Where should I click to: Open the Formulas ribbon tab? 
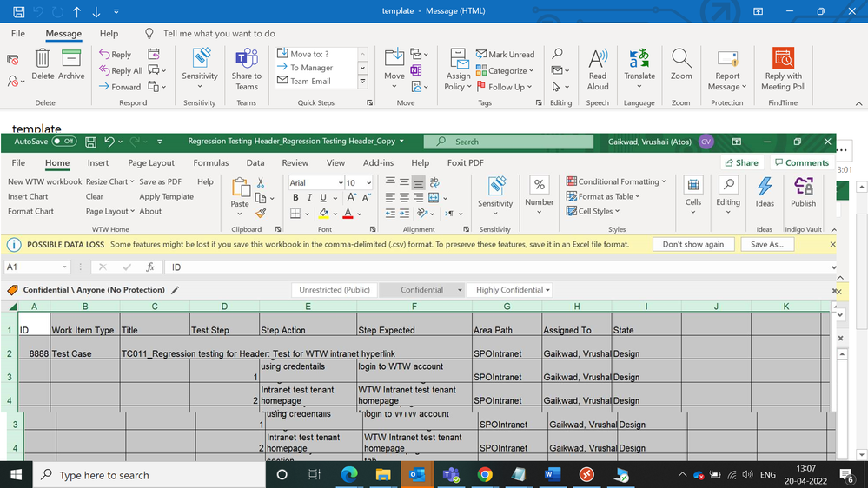(x=210, y=162)
